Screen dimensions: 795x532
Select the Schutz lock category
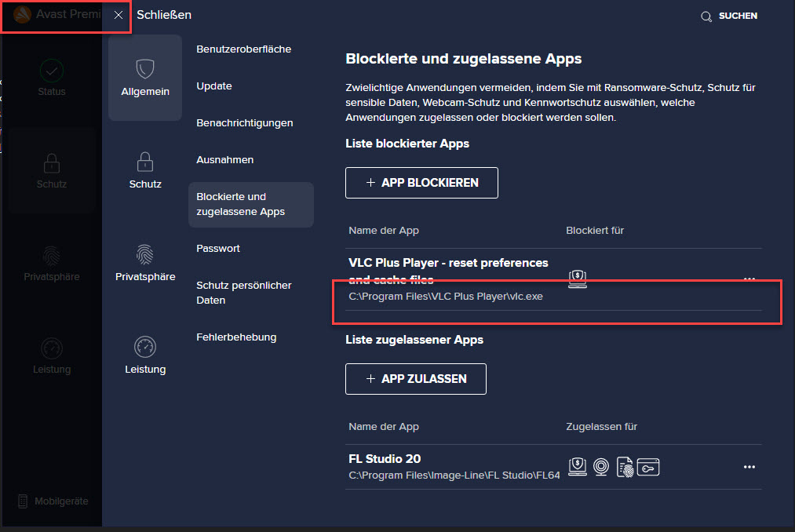(x=145, y=170)
